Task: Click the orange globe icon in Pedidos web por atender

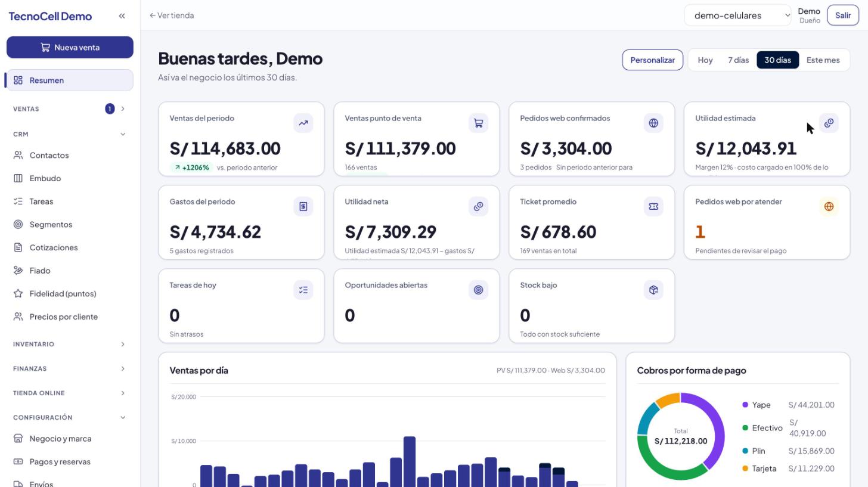Action: (x=829, y=206)
